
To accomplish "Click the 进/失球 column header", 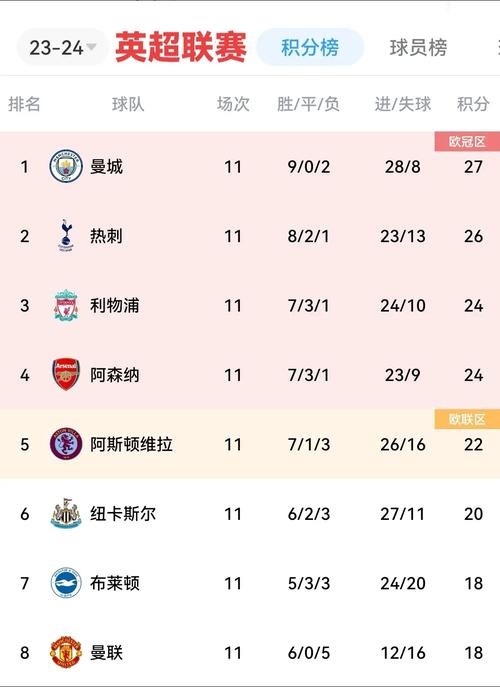I will [403, 104].
